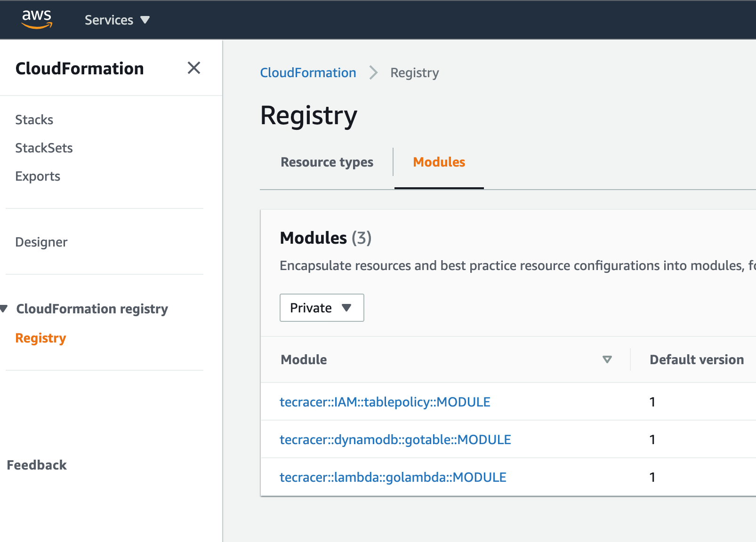Open the Designer sidebar link
756x542 pixels.
(41, 242)
